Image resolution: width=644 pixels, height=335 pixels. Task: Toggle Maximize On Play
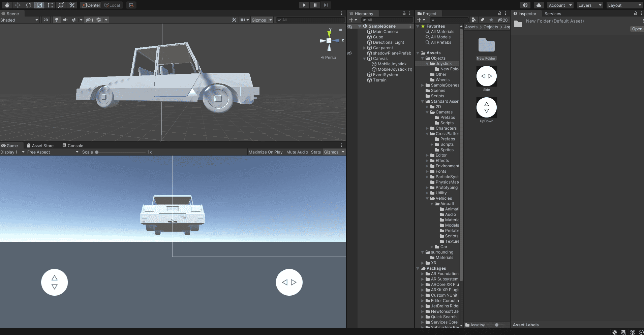[x=265, y=152]
